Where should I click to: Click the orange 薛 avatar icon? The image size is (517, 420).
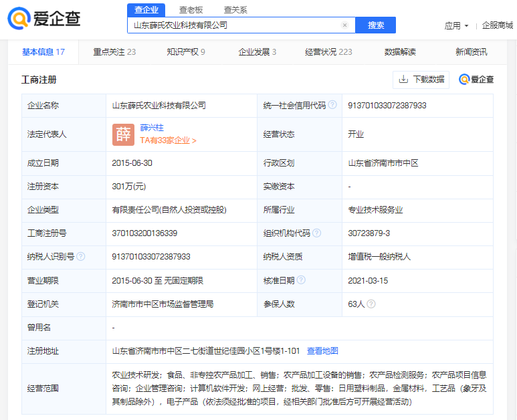tap(123, 134)
